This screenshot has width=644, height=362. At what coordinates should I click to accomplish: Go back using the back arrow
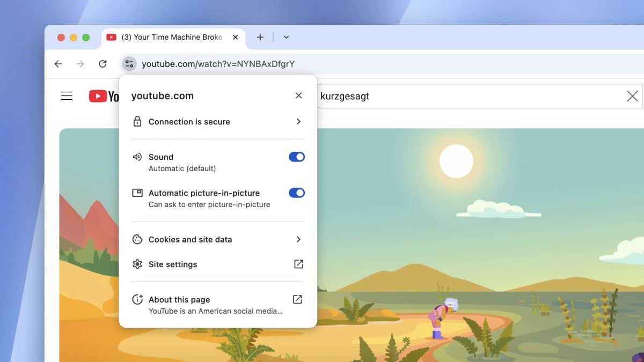click(58, 64)
